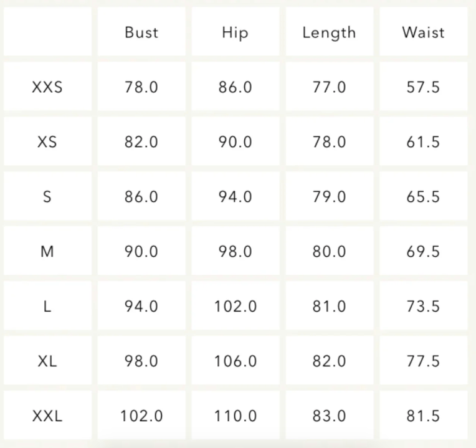476x448 pixels.
Task: Select the M size row label
Action: pos(47,252)
